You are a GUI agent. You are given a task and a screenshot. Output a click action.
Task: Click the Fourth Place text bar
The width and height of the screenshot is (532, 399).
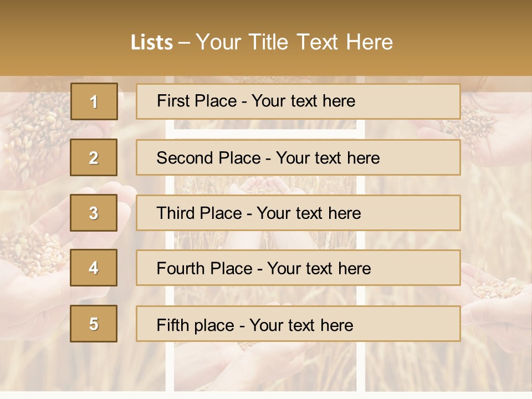tap(298, 268)
